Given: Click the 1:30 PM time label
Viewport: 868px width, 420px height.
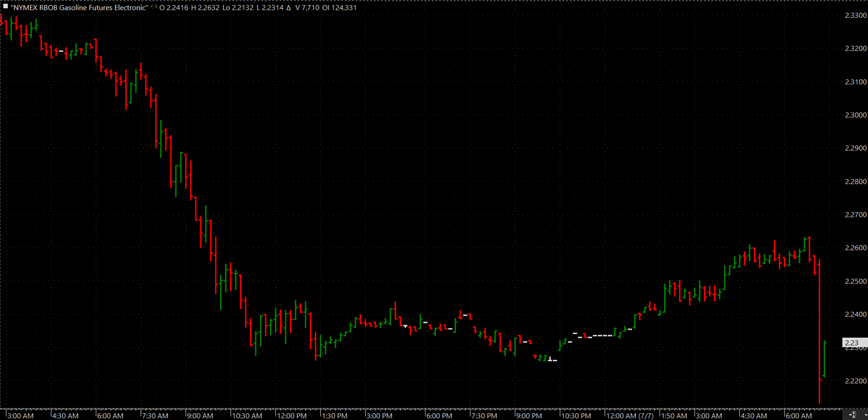Looking at the screenshot, I should pos(335,416).
